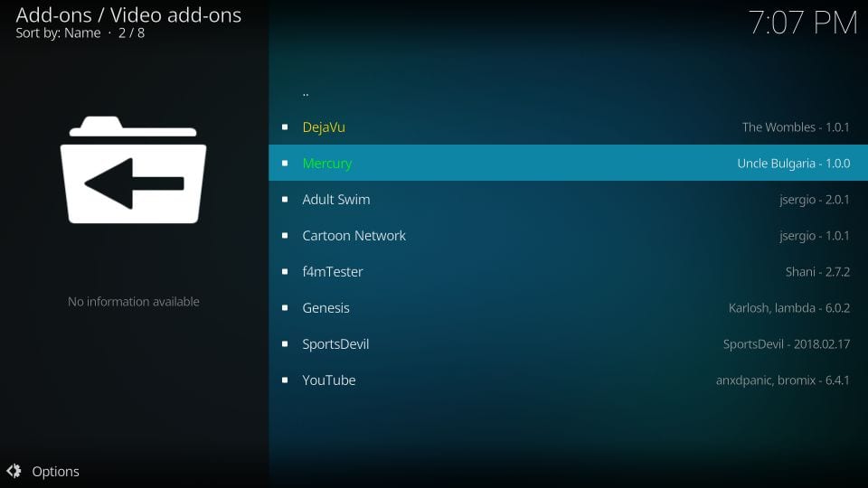Click the back folder arrow thumbnail
Screen dimensions: 868x488
[x=134, y=170]
